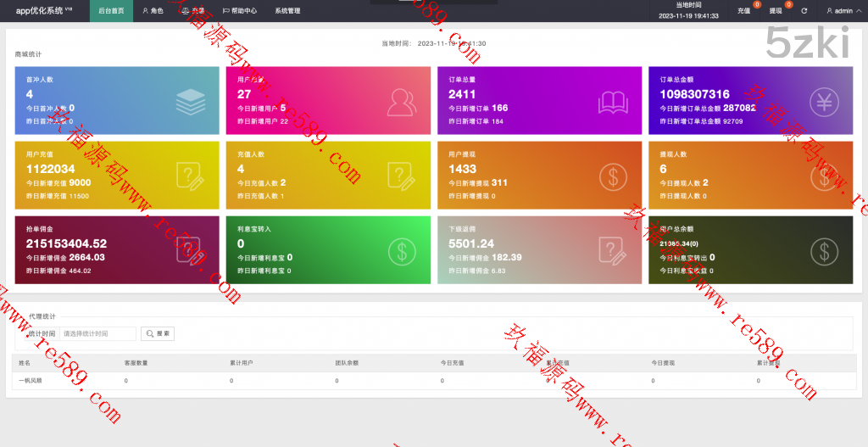Open 提现 notifications in top bar
Screen dimensions: 868x447
click(776, 11)
